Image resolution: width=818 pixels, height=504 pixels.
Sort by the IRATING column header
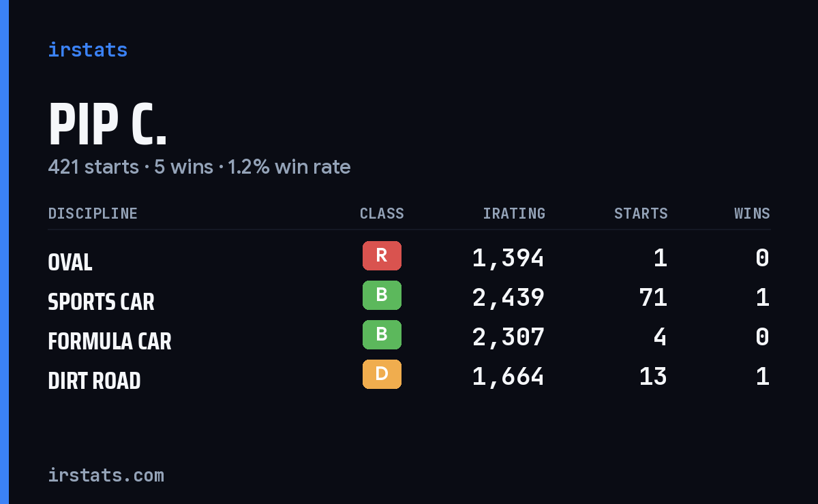[514, 214]
